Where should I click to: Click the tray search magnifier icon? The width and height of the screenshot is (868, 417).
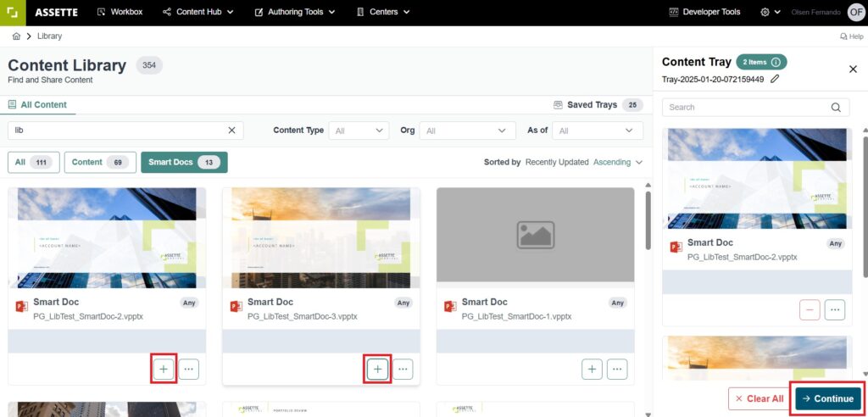(836, 108)
